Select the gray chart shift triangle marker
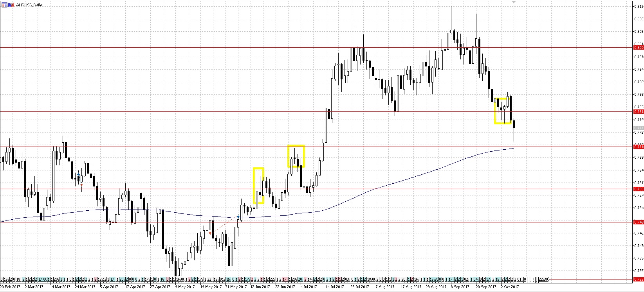 [x=514, y=2]
